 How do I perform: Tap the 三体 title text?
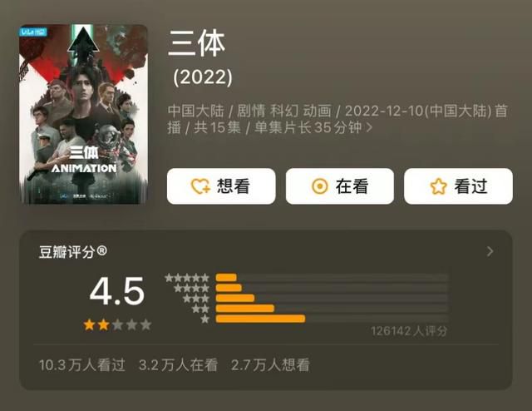pos(197,43)
